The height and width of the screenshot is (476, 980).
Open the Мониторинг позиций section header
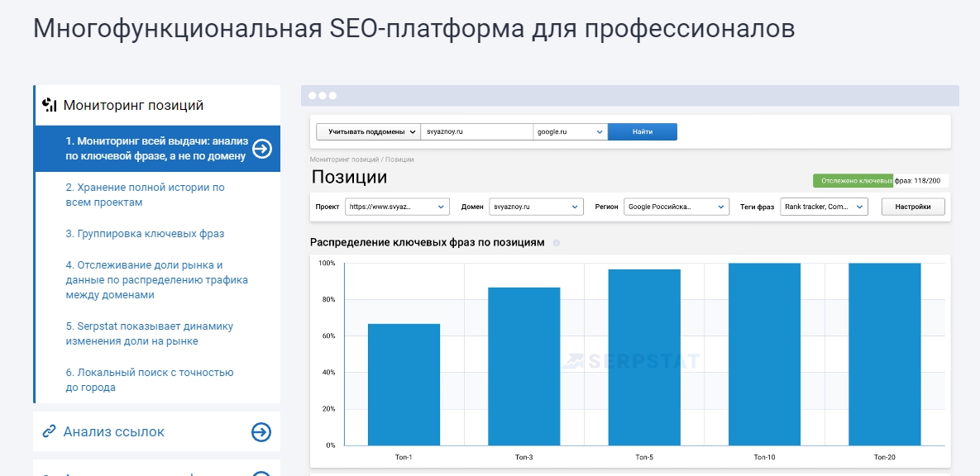pos(157,105)
